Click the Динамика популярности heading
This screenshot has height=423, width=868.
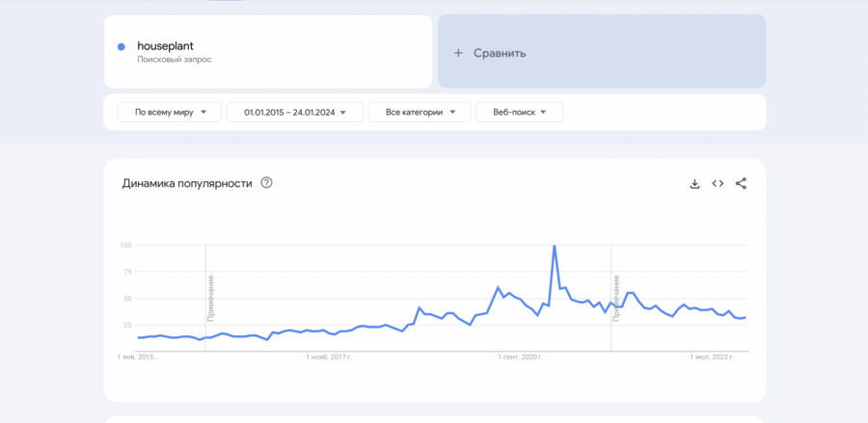coord(187,184)
